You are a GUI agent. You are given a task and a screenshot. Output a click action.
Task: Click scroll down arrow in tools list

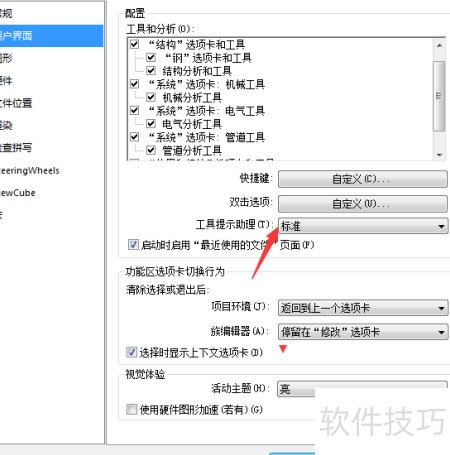coord(439,155)
